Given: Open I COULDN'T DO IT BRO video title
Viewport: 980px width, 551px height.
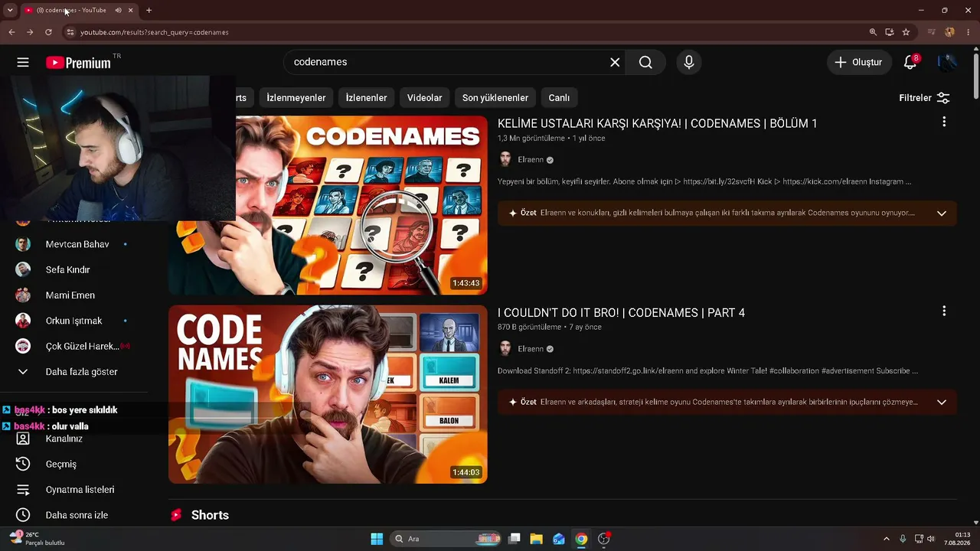Looking at the screenshot, I should (621, 312).
